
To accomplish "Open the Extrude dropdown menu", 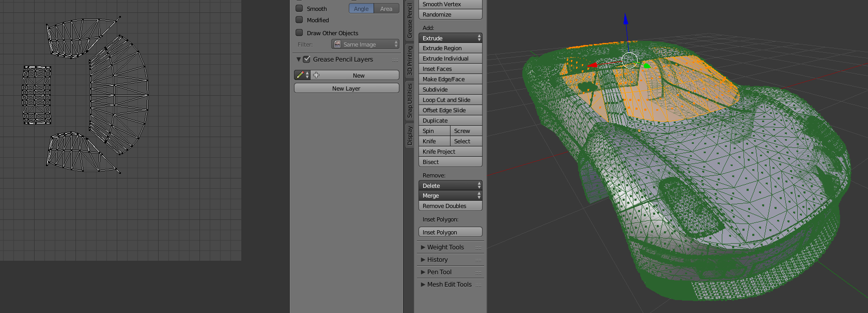I will (450, 38).
